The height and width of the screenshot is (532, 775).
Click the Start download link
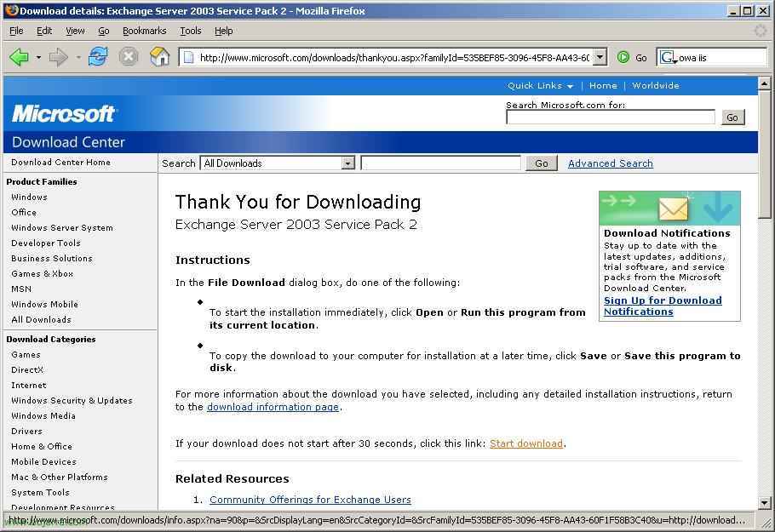coord(526,443)
